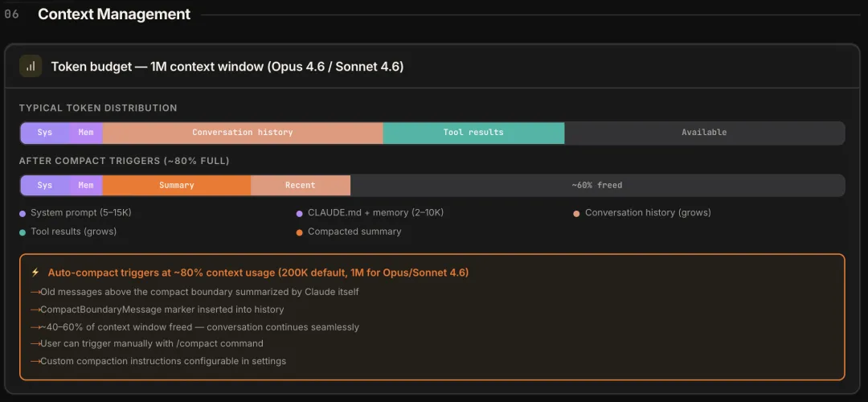
Task: Click the Available segment of the token bar
Action: point(703,133)
